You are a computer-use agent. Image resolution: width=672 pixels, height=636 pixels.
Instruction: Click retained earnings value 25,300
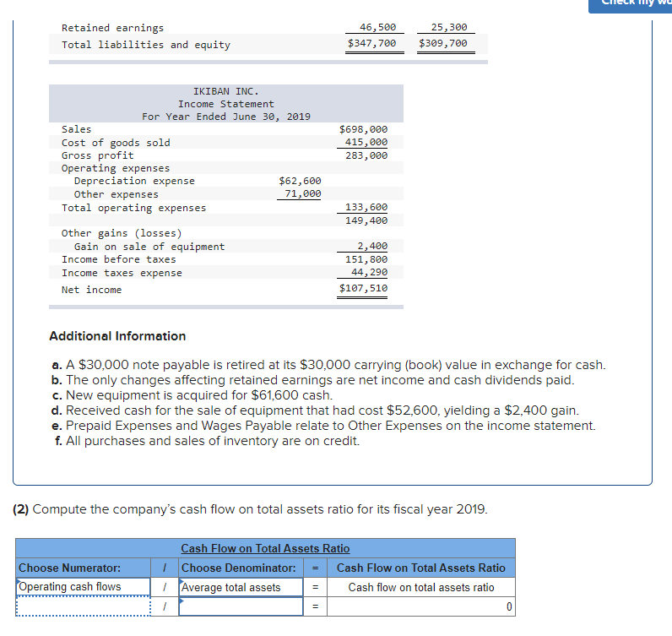(x=449, y=27)
